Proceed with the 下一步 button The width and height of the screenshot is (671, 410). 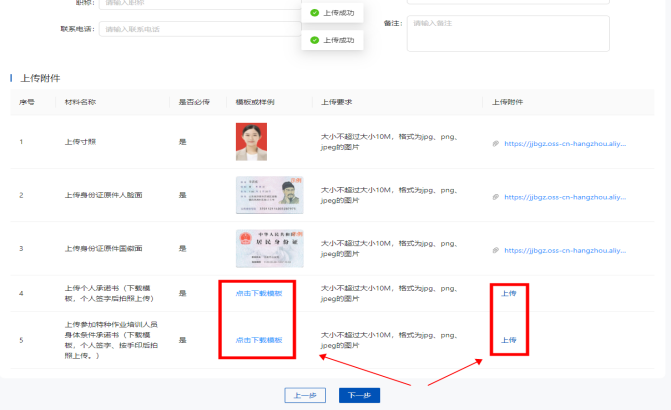click(x=359, y=395)
